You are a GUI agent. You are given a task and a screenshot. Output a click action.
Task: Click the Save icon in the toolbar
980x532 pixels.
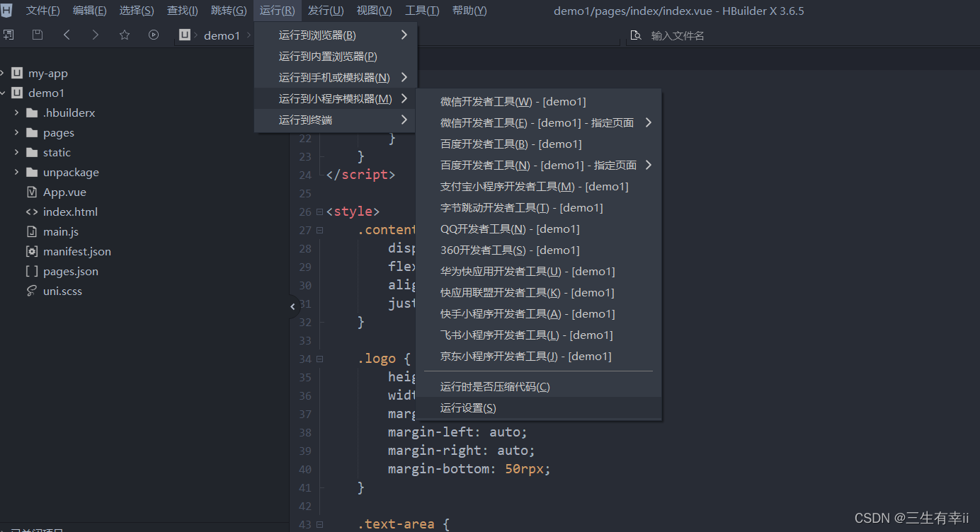(x=37, y=34)
